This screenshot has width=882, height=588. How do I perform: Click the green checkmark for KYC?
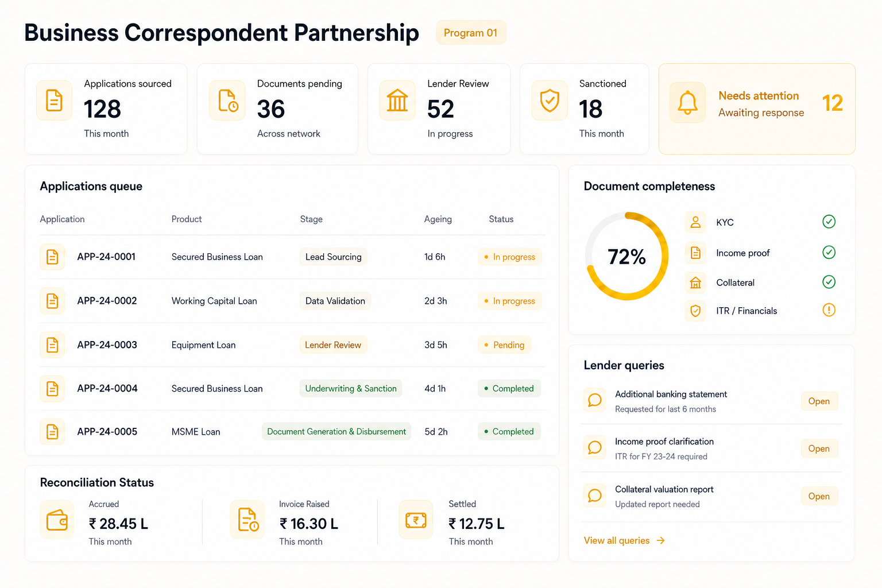(829, 222)
